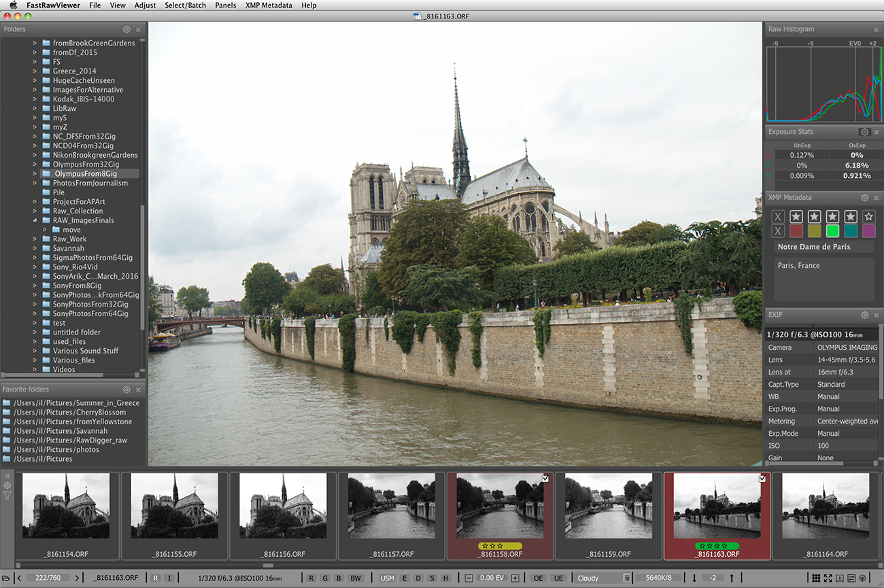
Task: Set one-star rating in XMP panel
Action: pos(796,217)
